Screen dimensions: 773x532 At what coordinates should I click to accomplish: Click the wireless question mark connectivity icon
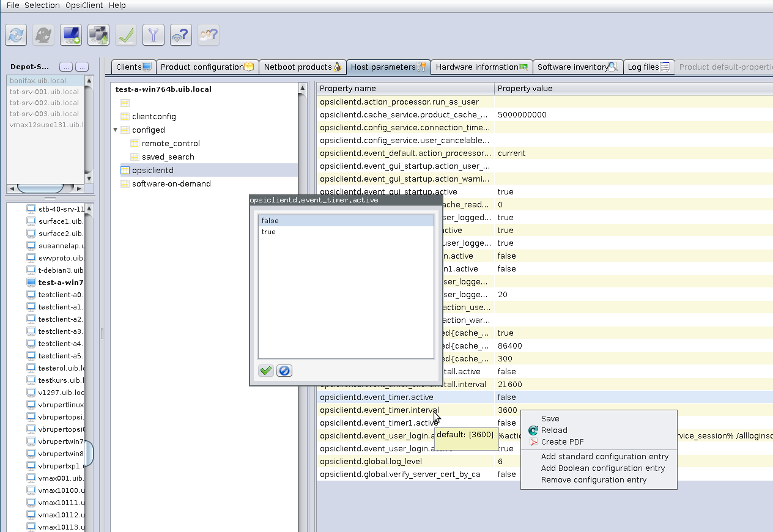tap(181, 35)
